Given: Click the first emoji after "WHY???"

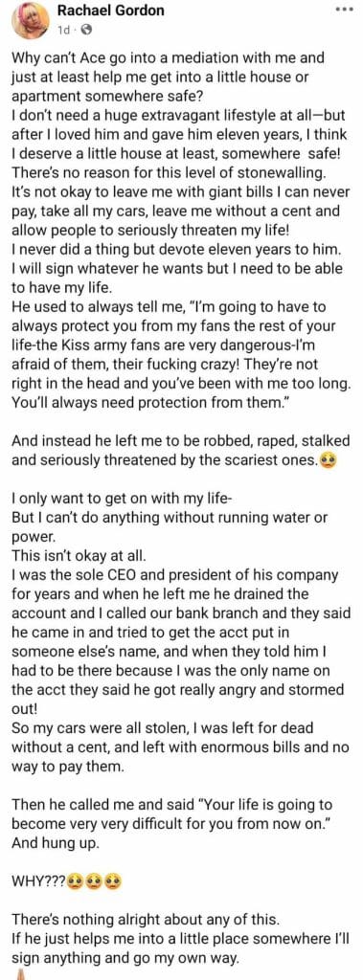Looking at the screenshot, I should point(75,881).
